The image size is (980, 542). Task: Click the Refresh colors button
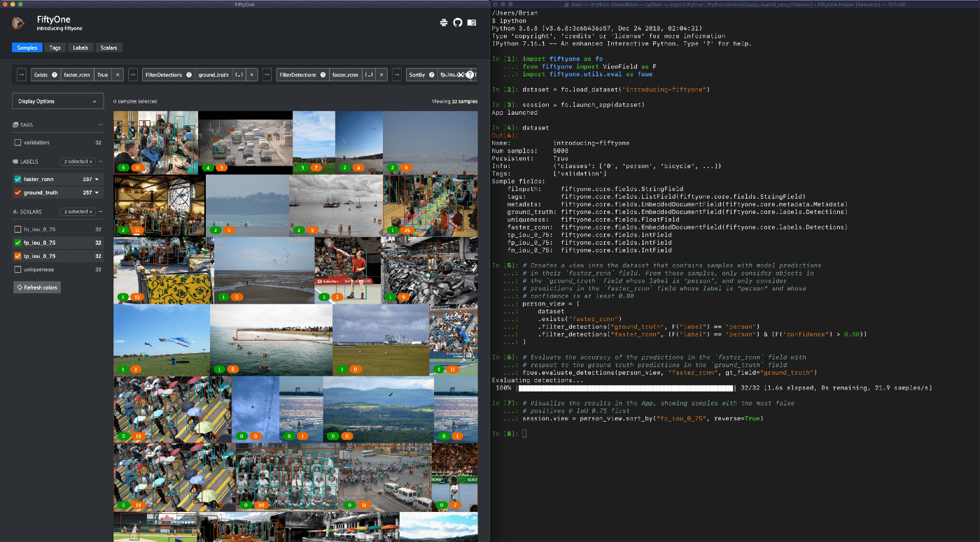37,287
